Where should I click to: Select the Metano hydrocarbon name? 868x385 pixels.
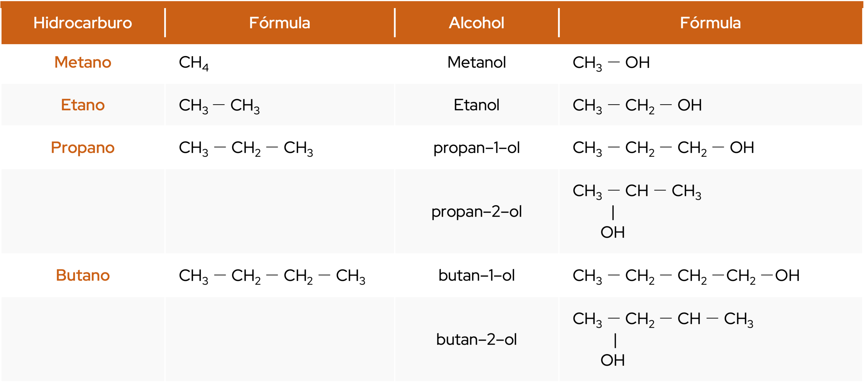83,62
